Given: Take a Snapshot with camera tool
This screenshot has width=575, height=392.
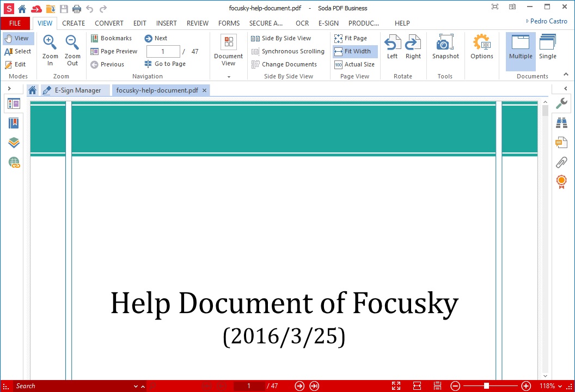Looking at the screenshot, I should pyautogui.click(x=445, y=47).
